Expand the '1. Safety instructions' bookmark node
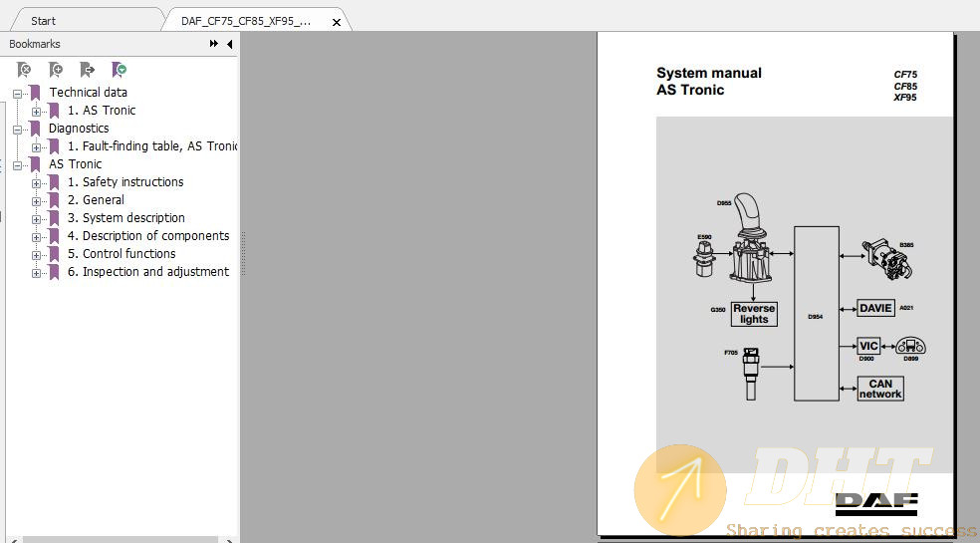The image size is (980, 543). pos(36,184)
